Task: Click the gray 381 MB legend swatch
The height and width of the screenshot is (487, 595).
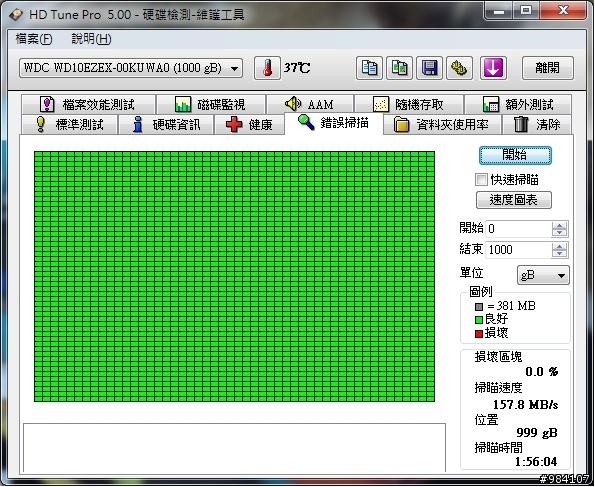Action: [x=479, y=306]
